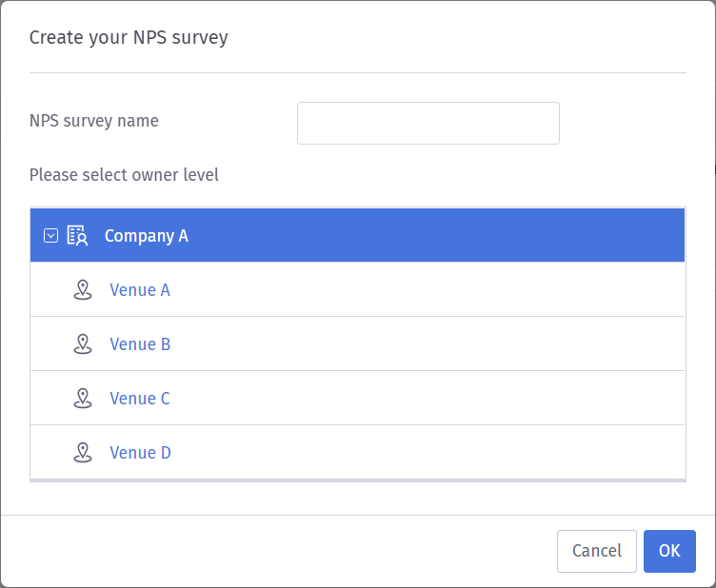Click the Company A building icon

click(77, 235)
